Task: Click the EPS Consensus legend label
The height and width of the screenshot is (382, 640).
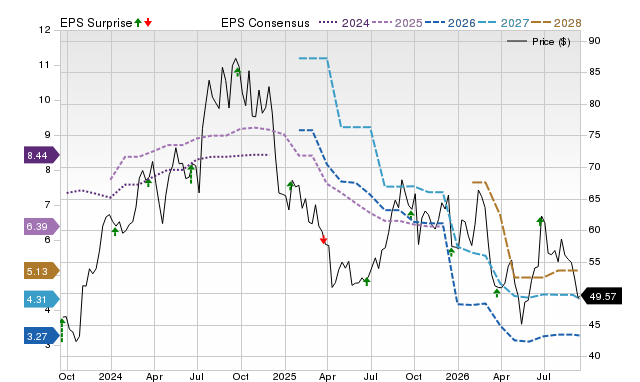Action: 265,23
